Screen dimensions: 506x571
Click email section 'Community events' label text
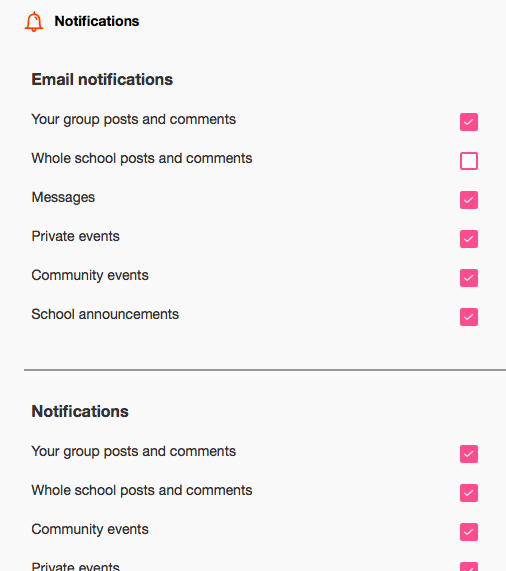point(90,276)
